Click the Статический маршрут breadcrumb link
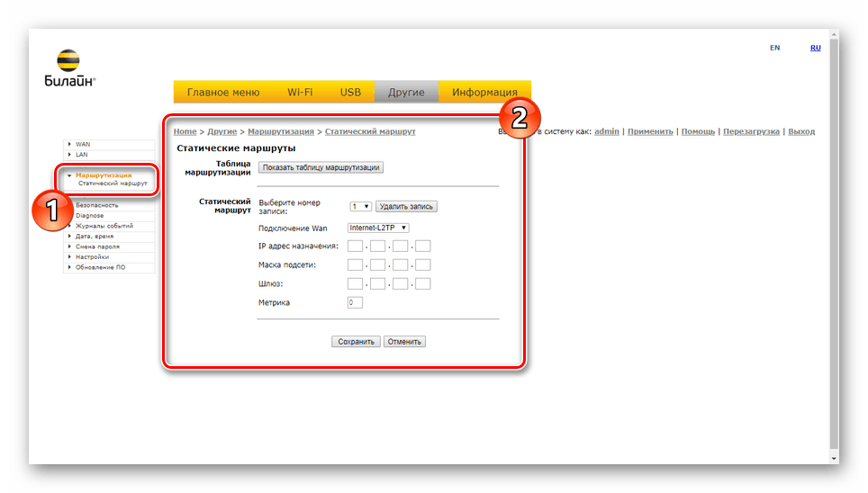 pyautogui.click(x=370, y=131)
